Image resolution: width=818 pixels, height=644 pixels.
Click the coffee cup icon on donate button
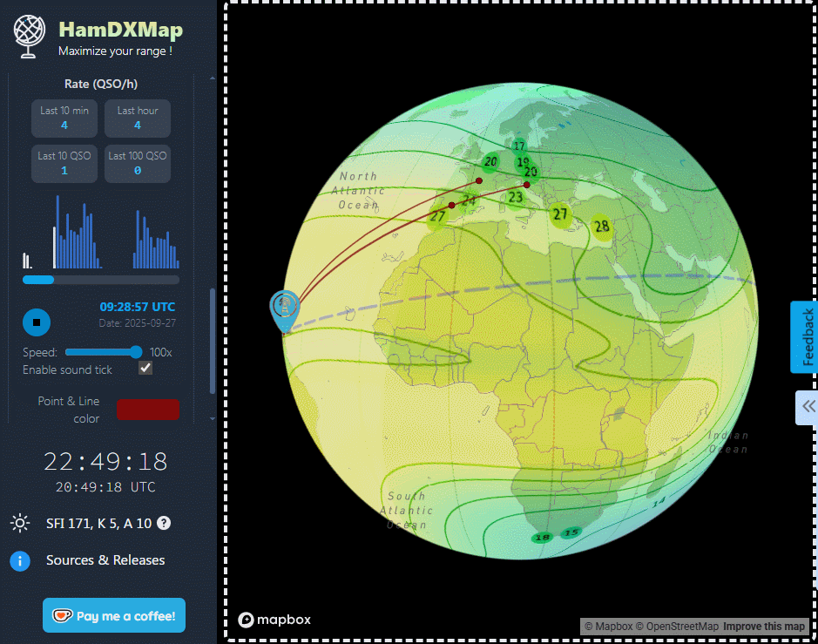pyautogui.click(x=62, y=615)
